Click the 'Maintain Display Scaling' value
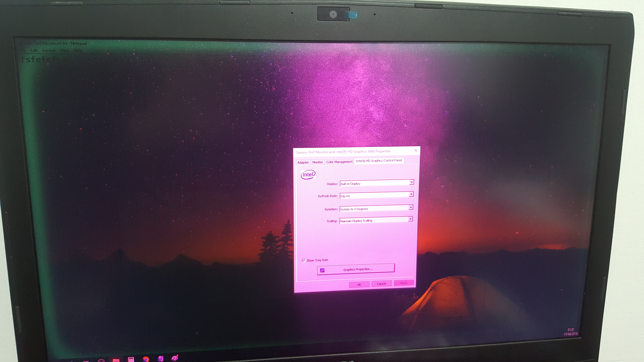644x362 pixels. [x=356, y=221]
